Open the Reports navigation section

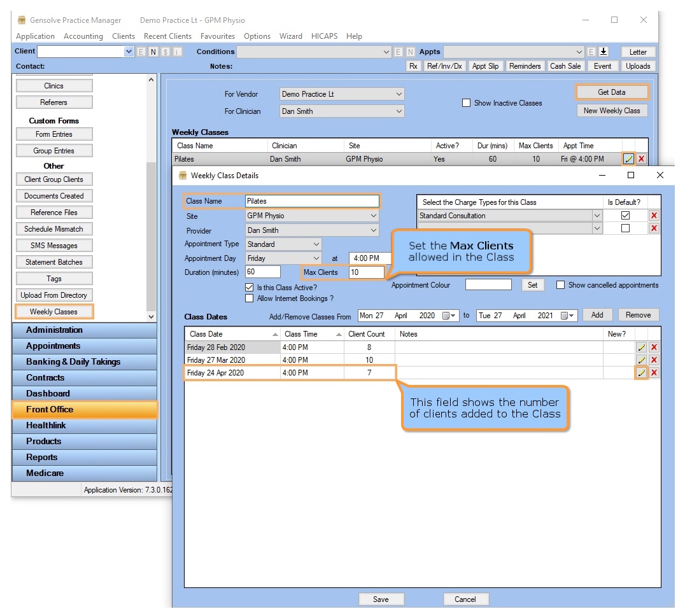85,457
